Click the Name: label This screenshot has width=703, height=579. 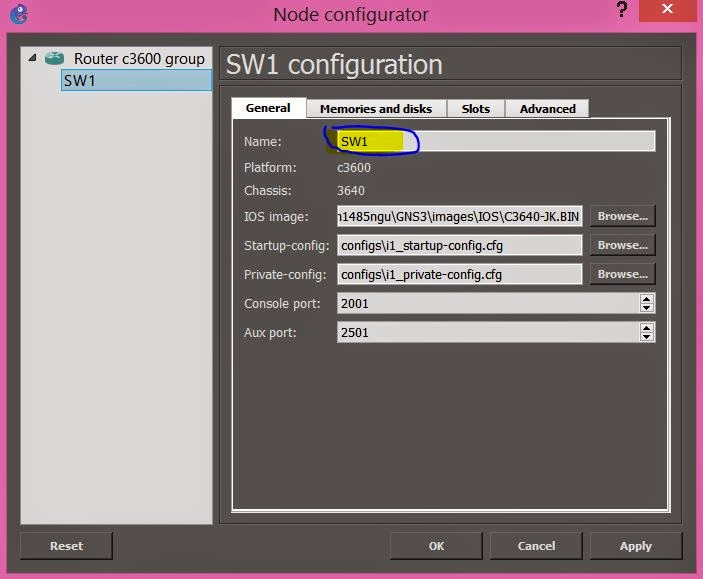[263, 142]
